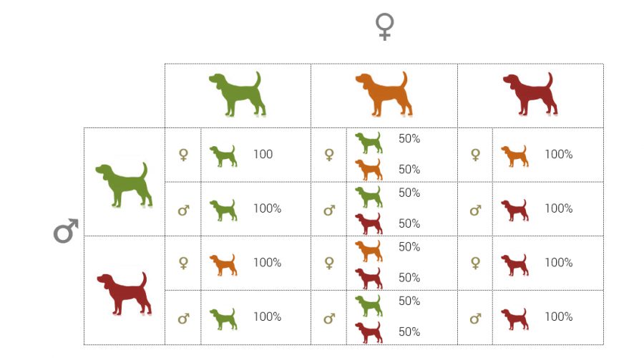The width and height of the screenshot is (644, 358).
Task: Pick the small orange dog in the first offspring column
Action: point(223,263)
